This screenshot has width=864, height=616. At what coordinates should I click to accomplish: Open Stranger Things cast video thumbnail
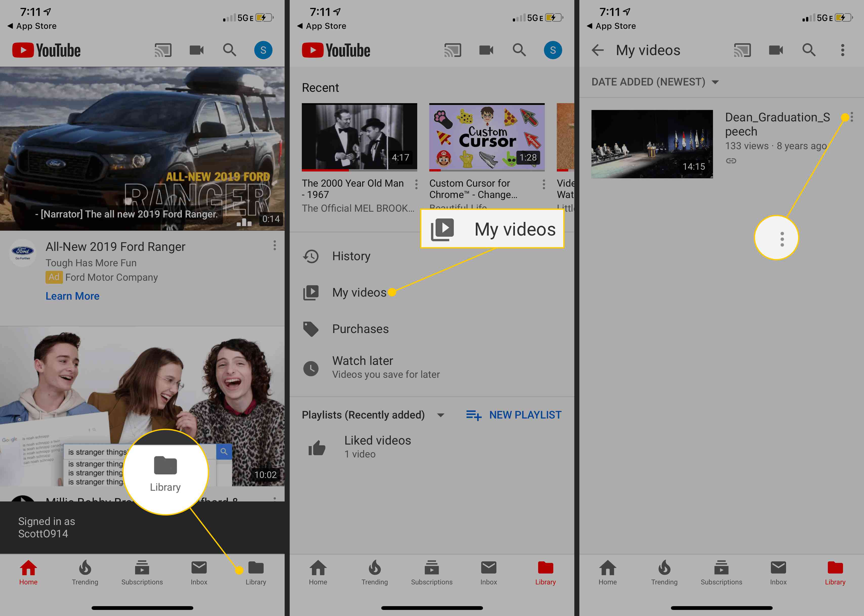click(142, 406)
